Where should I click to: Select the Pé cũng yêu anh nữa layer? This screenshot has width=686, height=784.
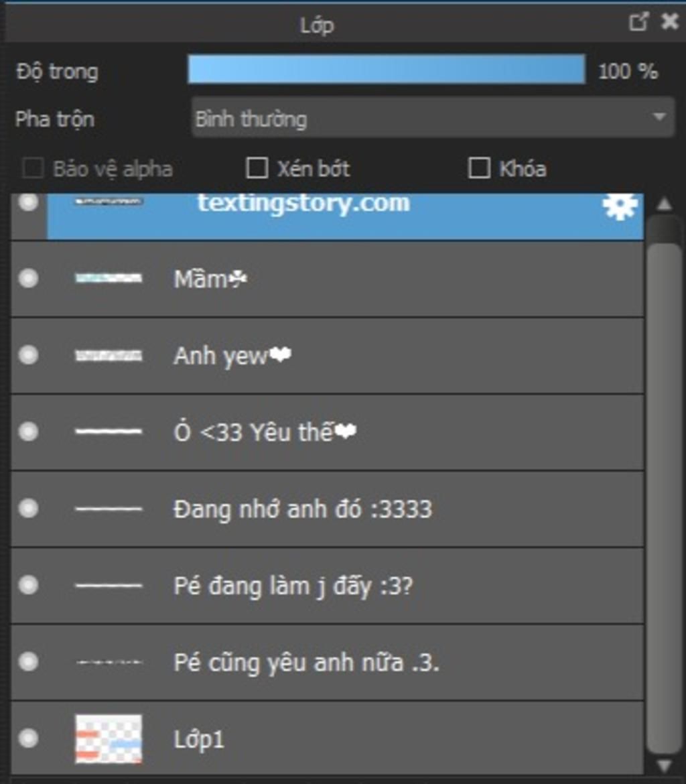pyautogui.click(x=306, y=663)
